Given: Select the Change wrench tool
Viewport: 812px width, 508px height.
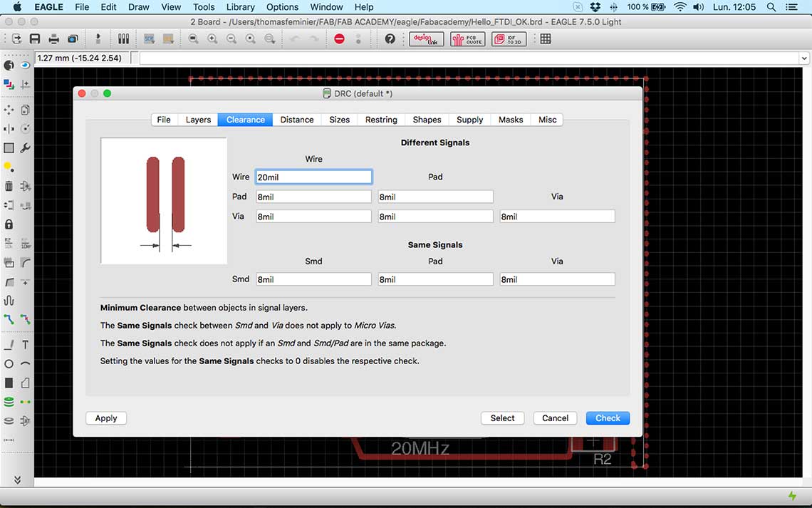Looking at the screenshot, I should pyautogui.click(x=25, y=148).
